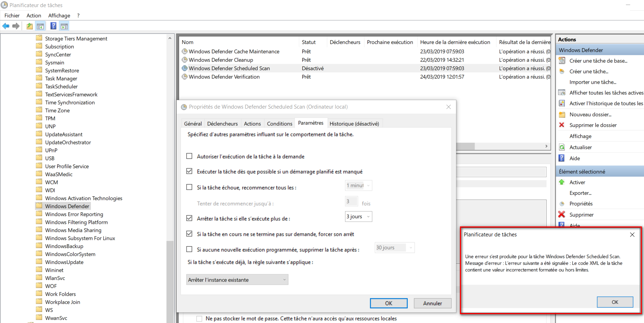The image size is (644, 323).
Task: Open the Affichage menu
Action: tap(59, 16)
